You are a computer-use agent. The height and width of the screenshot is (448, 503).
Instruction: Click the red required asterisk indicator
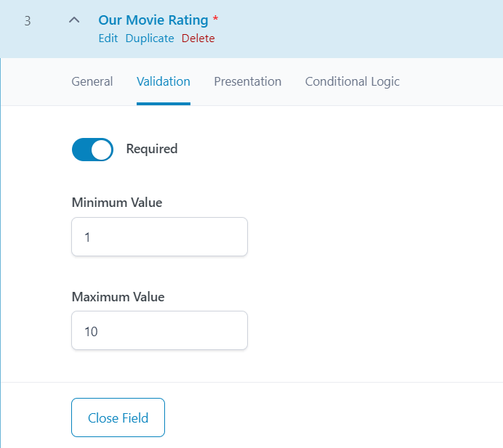tap(215, 20)
